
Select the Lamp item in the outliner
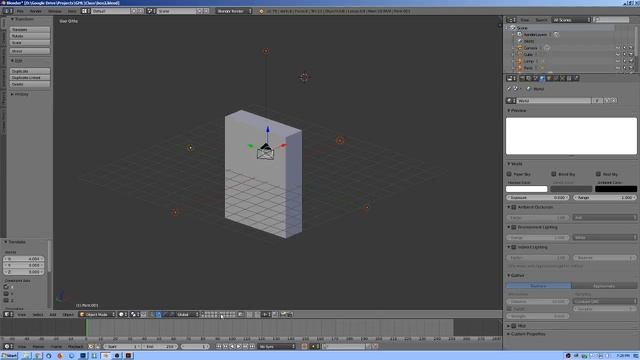click(529, 61)
